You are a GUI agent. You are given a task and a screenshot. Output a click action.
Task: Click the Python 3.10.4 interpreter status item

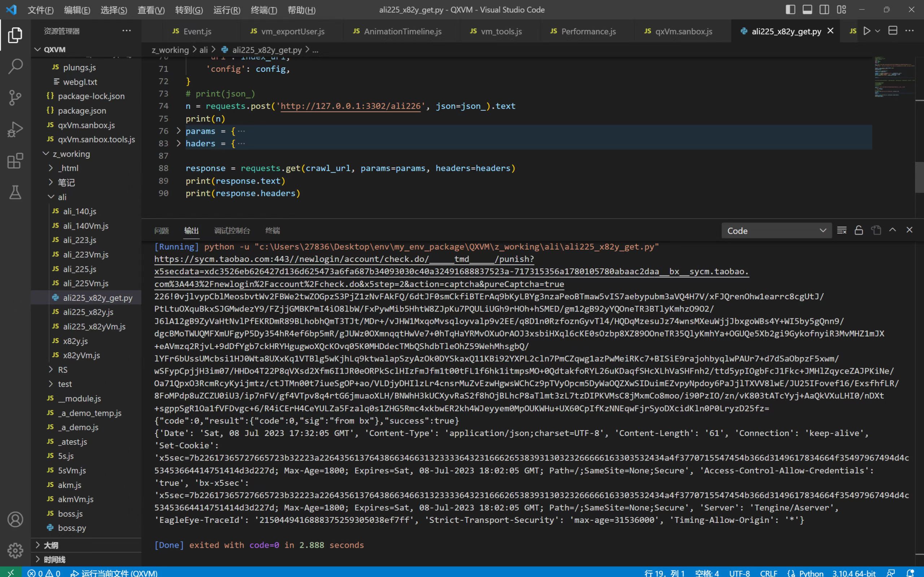pos(853,573)
